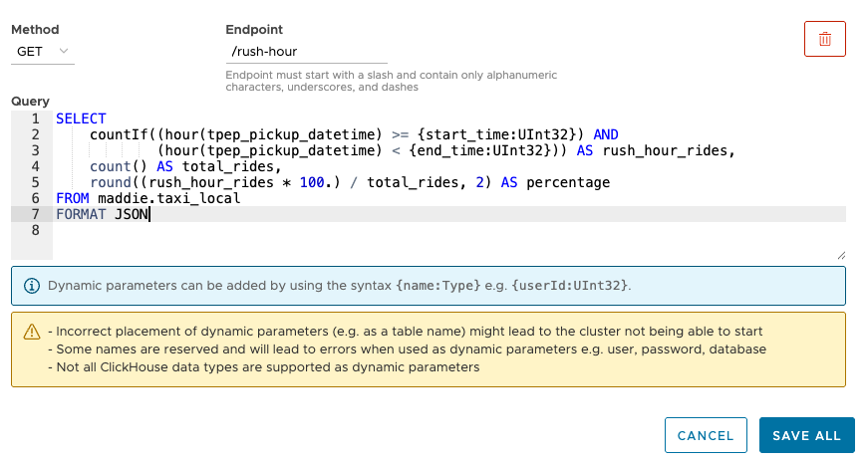Save changes with SAVE ALL button
This screenshot has height=464, width=868.
tap(806, 435)
